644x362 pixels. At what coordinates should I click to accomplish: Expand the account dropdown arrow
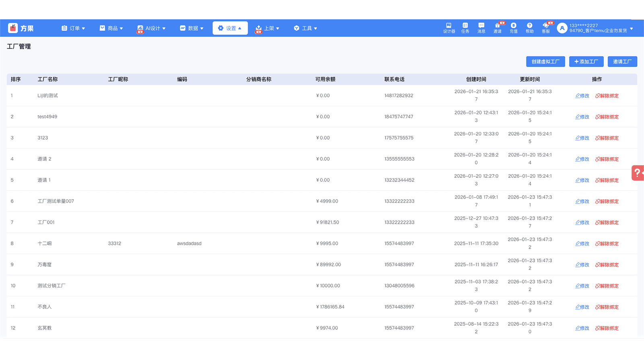(632, 29)
